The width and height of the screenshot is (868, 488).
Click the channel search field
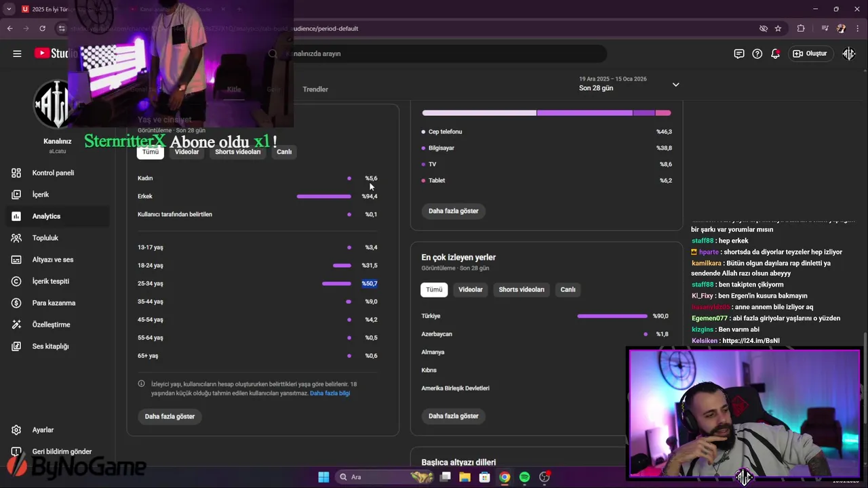point(434,54)
